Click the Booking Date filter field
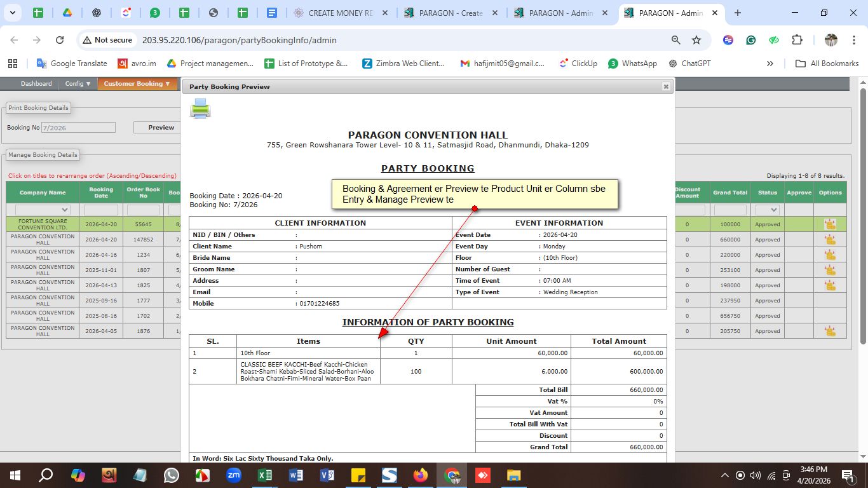Viewport: 868px width, 488px height. pos(101,210)
